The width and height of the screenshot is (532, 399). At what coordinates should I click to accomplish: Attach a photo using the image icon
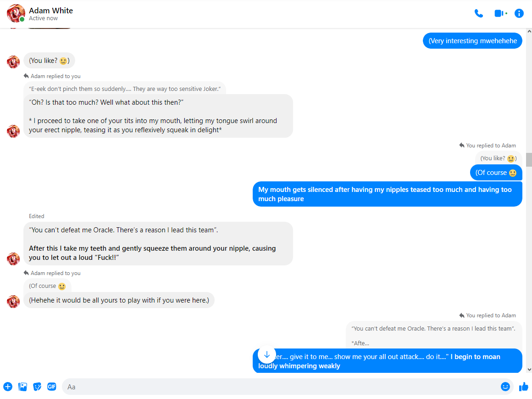coord(23,387)
